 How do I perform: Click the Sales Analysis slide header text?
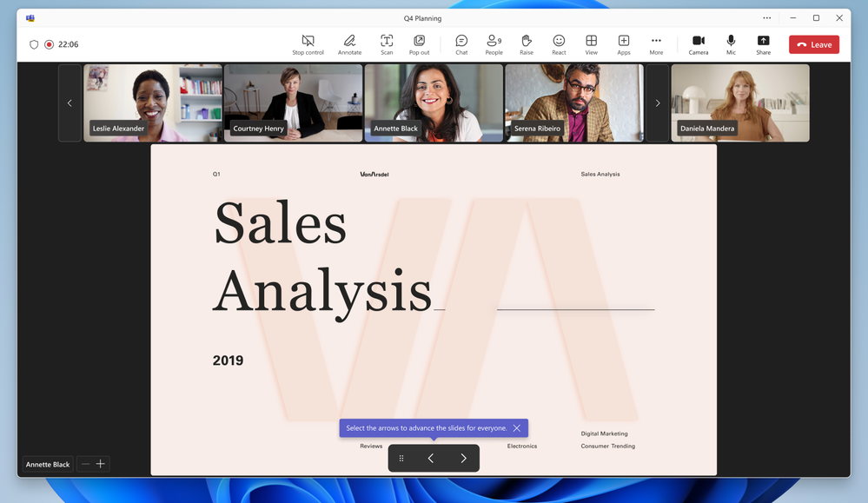click(600, 174)
